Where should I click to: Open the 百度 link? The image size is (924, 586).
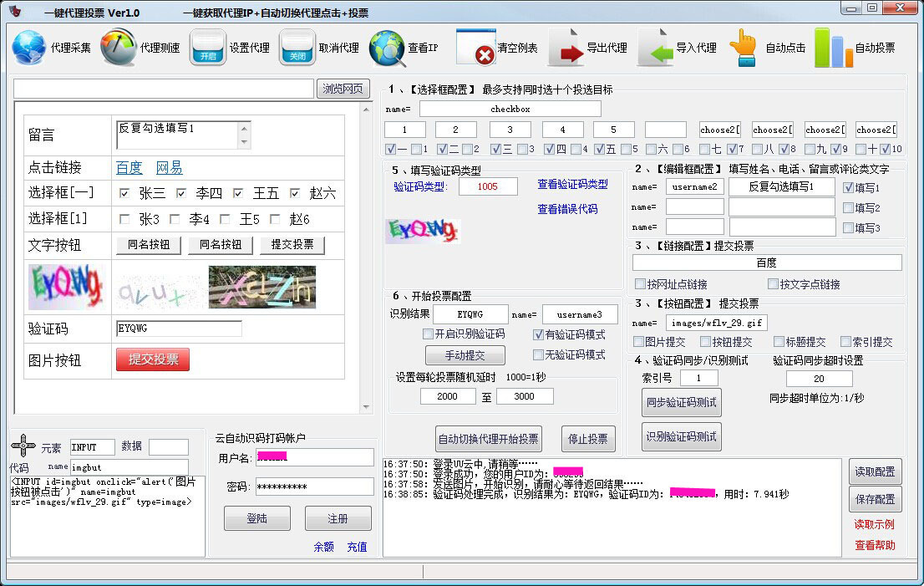(x=129, y=167)
